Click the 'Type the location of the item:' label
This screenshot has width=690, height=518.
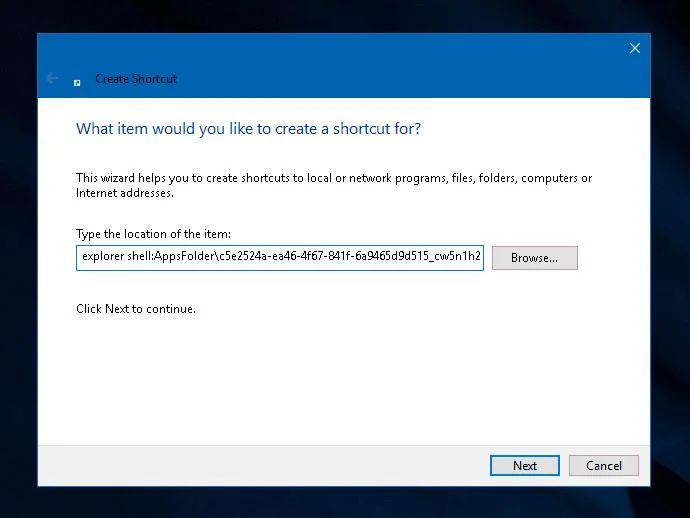[153, 234]
